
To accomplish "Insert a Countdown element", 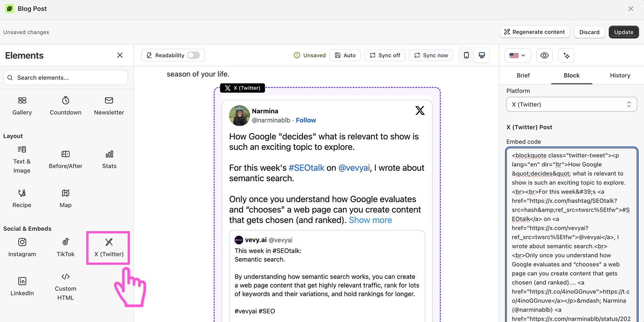I will [65, 106].
